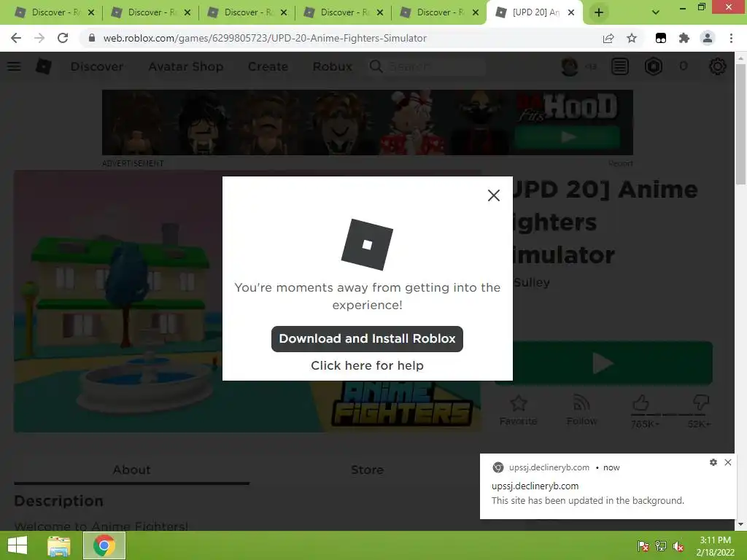This screenshot has height=560, width=747.
Task: Click the Roblox search field
Action: [426, 66]
